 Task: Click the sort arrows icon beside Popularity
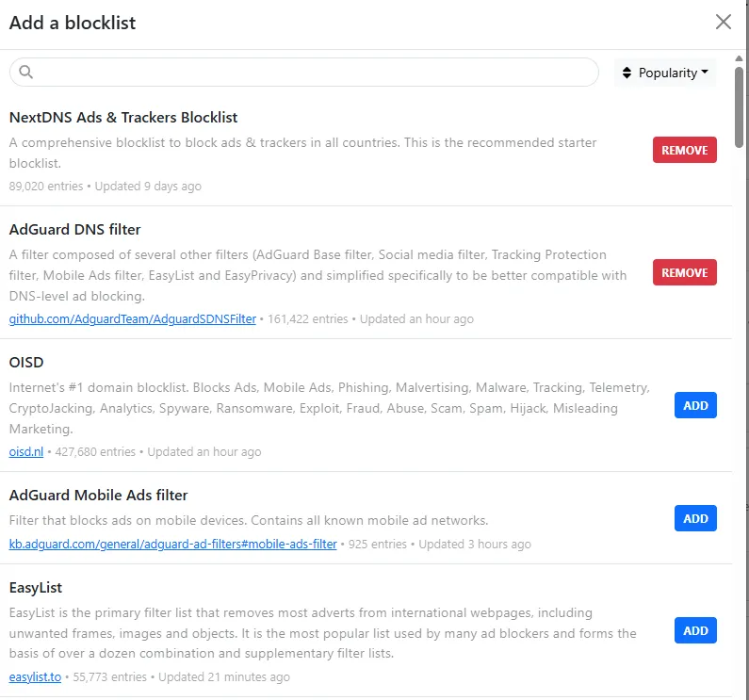click(627, 73)
